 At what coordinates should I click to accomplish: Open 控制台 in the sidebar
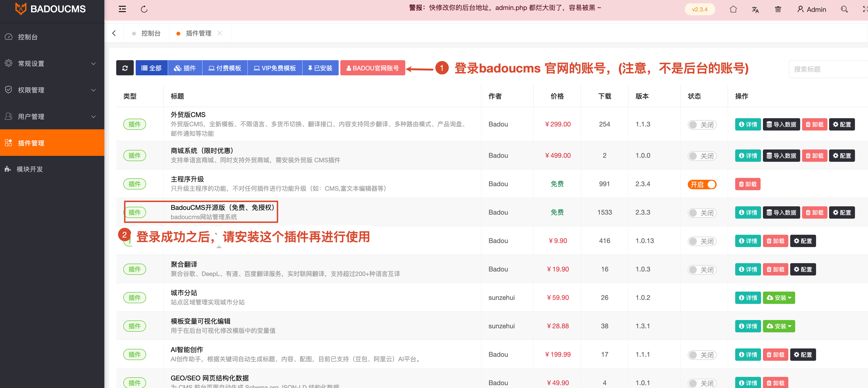coord(52,37)
